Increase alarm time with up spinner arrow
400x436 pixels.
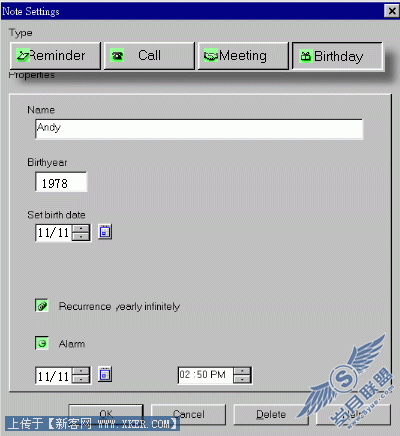tap(242, 371)
